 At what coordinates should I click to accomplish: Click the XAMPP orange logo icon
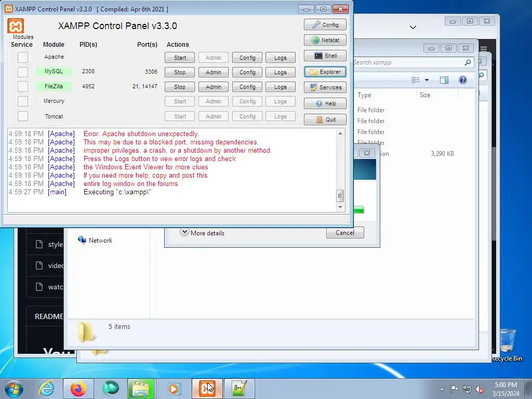pos(16,26)
